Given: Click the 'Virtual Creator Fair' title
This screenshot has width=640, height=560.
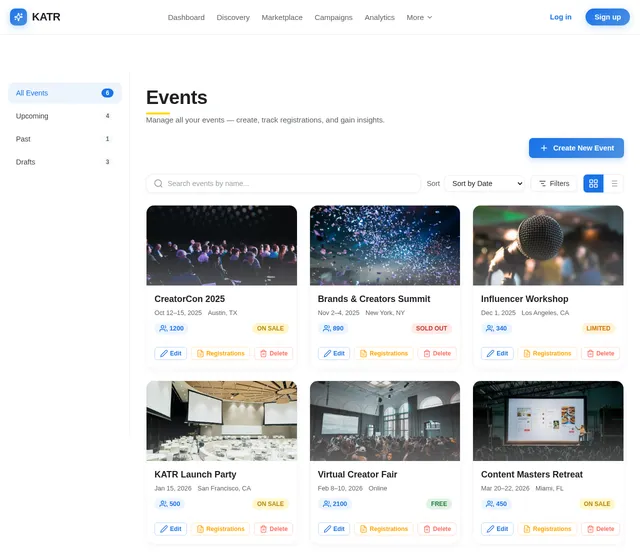Looking at the screenshot, I should (x=357, y=474).
